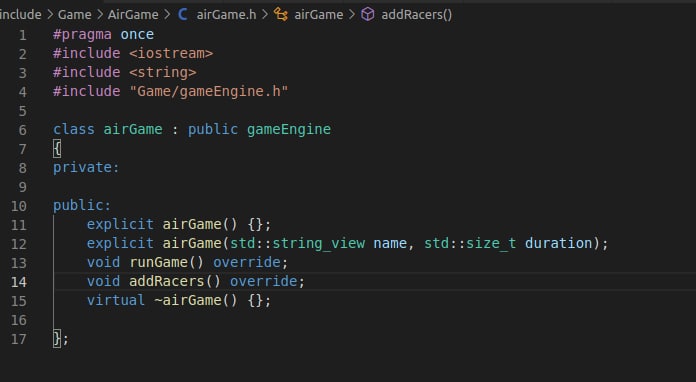This screenshot has width=696, height=382.
Task: Click the '~airGame()' destructor name
Action: tap(196, 300)
